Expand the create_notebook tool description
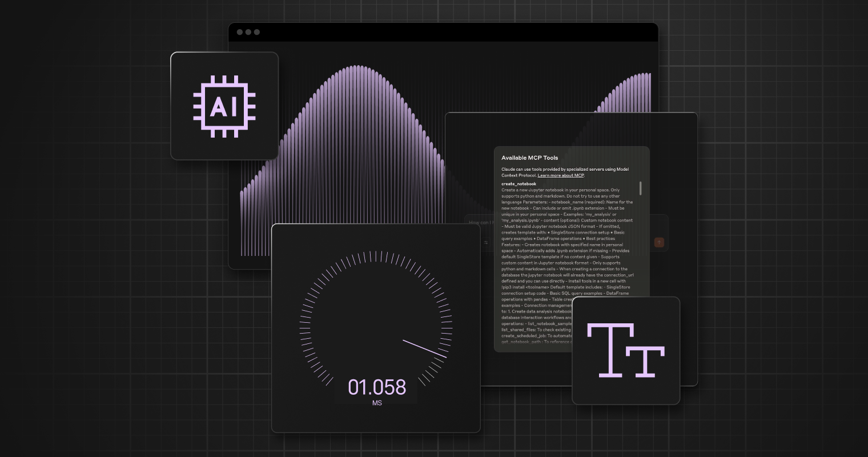 pyautogui.click(x=520, y=184)
